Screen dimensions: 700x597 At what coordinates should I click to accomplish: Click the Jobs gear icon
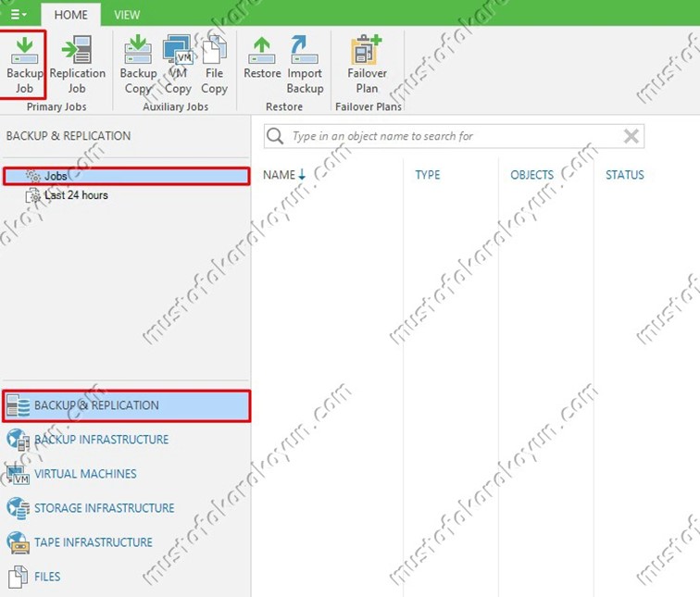(x=33, y=176)
